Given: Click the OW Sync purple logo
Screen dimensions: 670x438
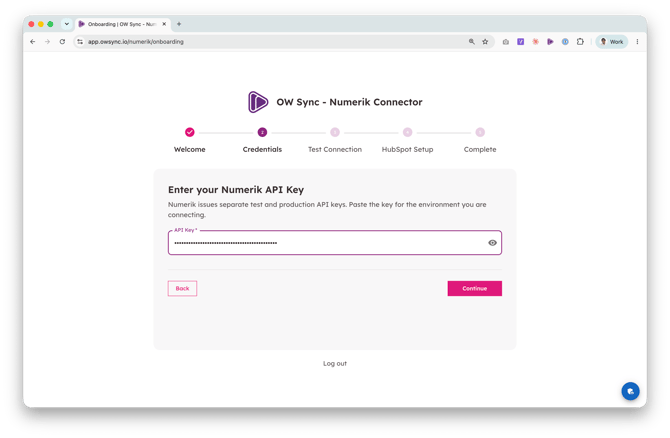Looking at the screenshot, I should tap(258, 102).
